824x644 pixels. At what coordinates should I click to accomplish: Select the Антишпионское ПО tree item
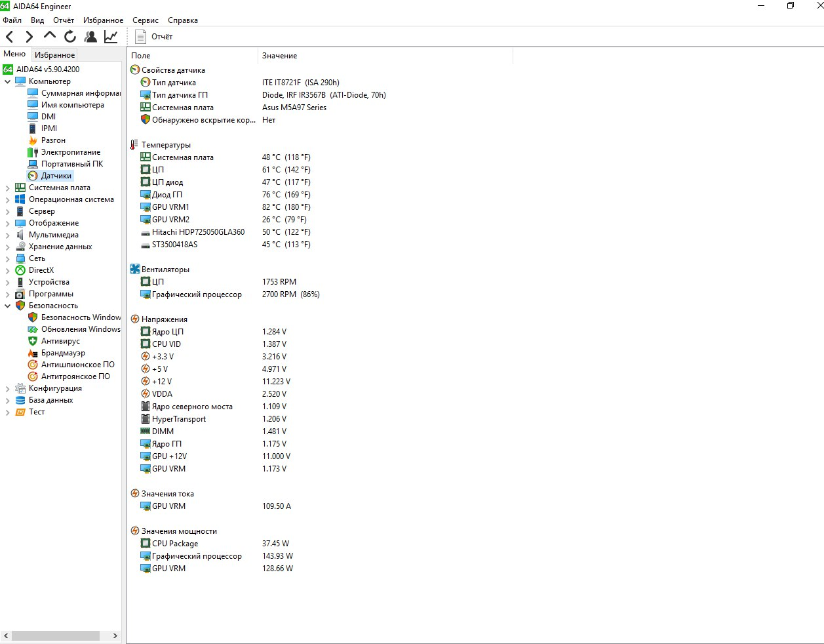[x=77, y=365]
